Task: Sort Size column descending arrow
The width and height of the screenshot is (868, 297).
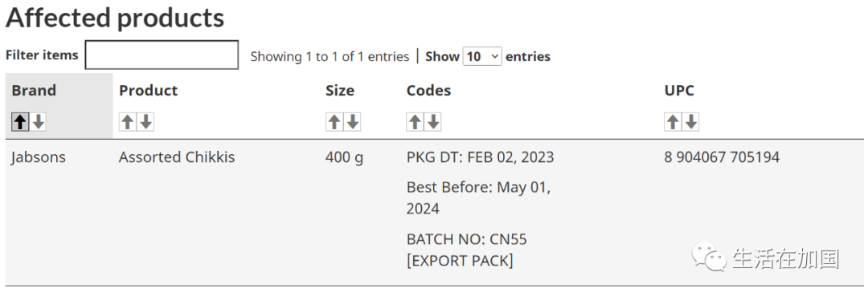Action: (x=352, y=122)
